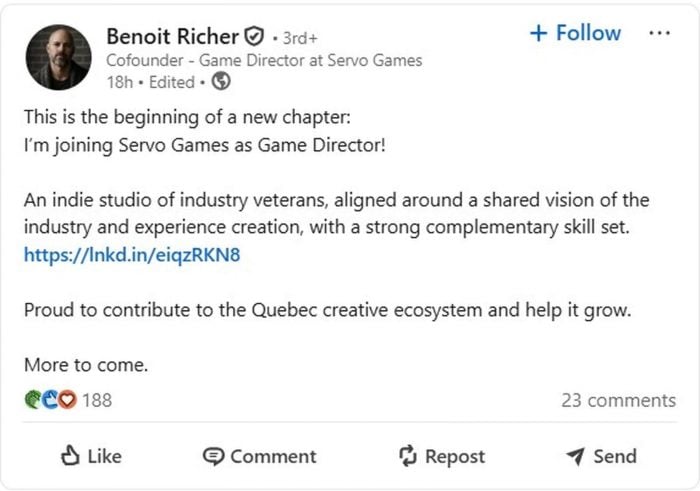Click the red heart reaction icon
Image resolution: width=700 pixels, height=491 pixels.
[67, 400]
